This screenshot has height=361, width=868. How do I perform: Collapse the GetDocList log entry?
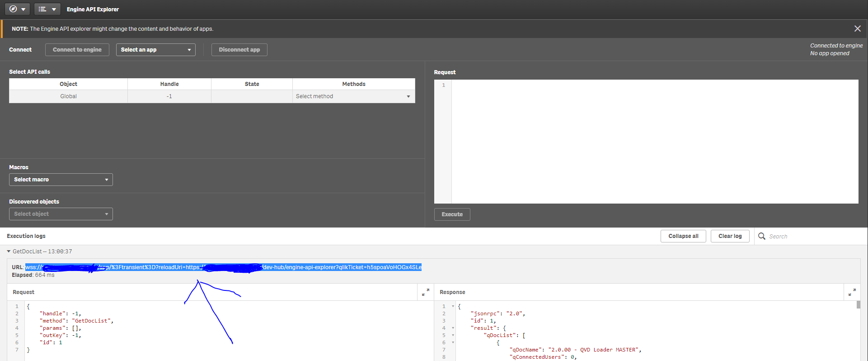pos(9,251)
